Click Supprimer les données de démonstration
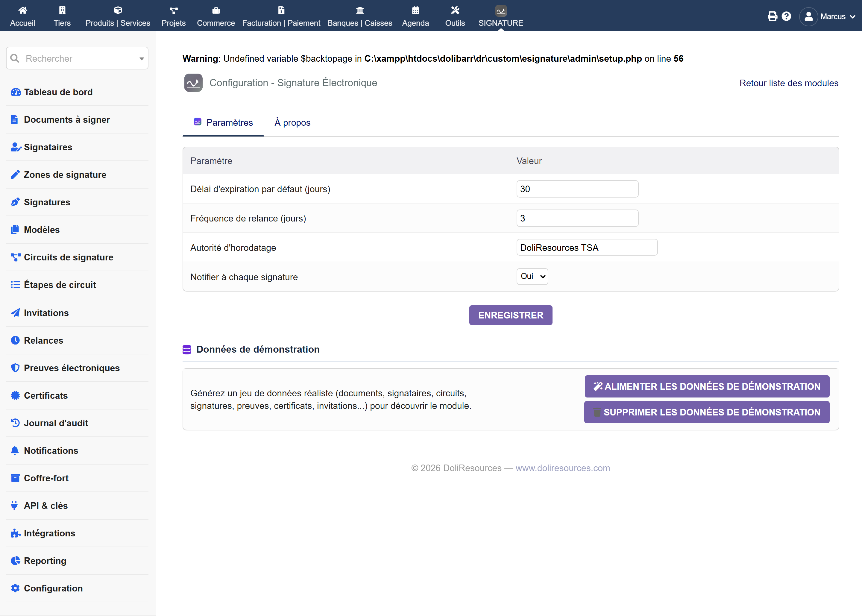 point(707,412)
